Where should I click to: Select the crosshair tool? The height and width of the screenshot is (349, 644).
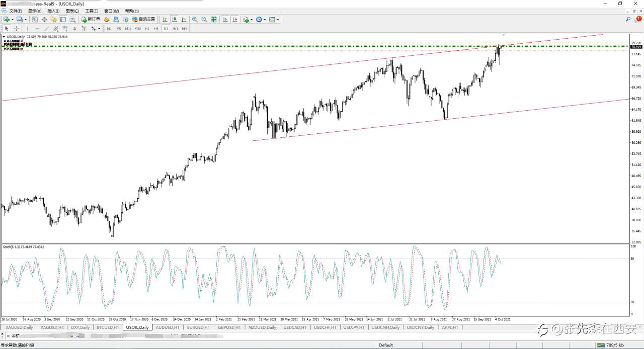click(16, 29)
